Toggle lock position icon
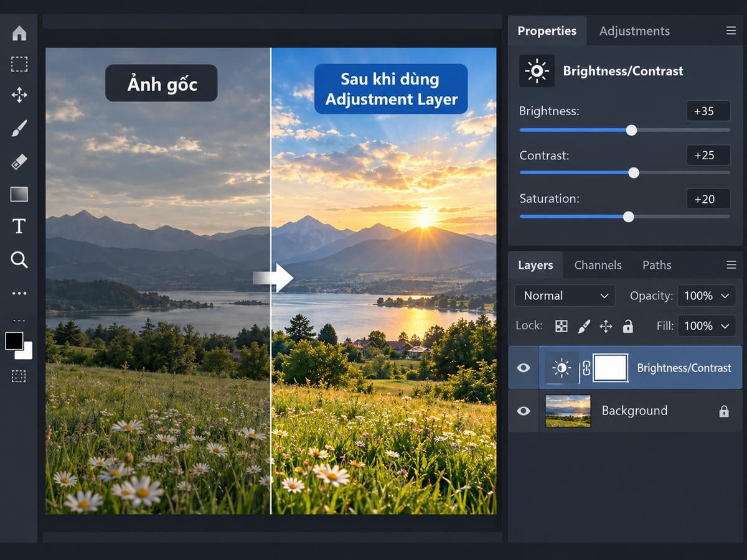 coord(606,326)
